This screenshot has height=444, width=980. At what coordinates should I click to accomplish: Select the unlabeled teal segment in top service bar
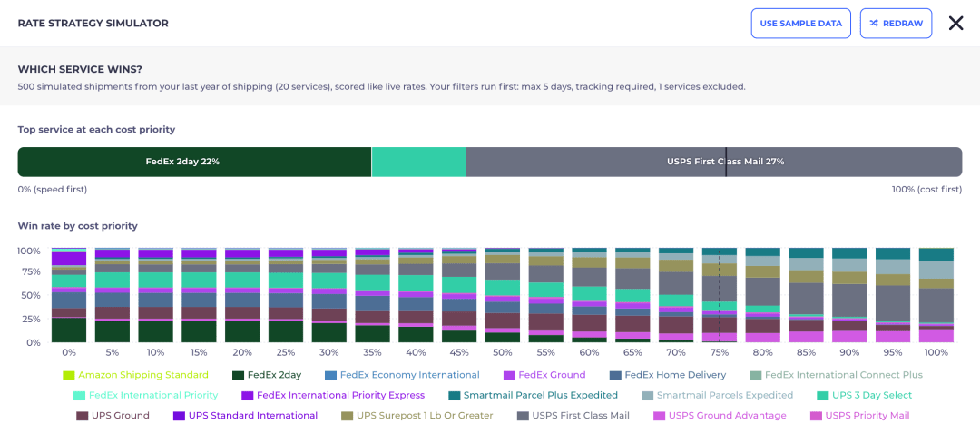point(418,162)
